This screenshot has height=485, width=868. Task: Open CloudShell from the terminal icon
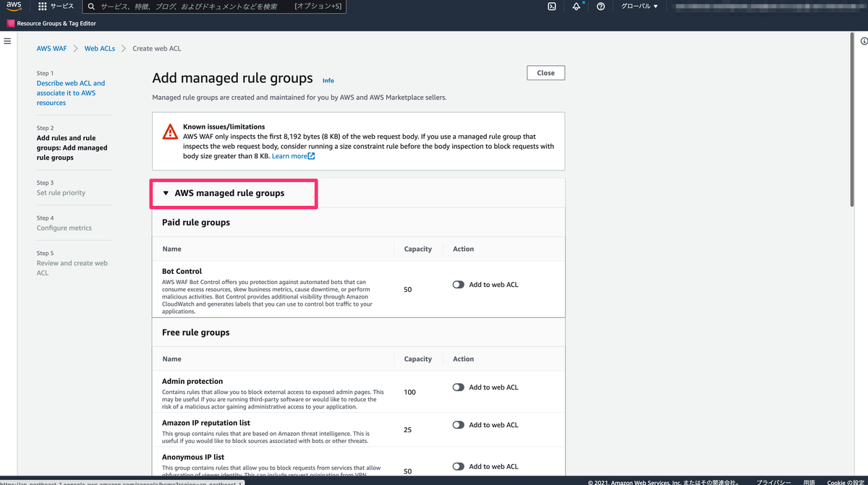point(552,7)
